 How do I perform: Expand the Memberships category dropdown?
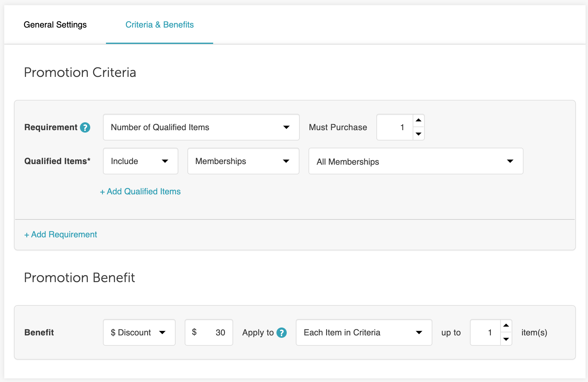coord(243,161)
